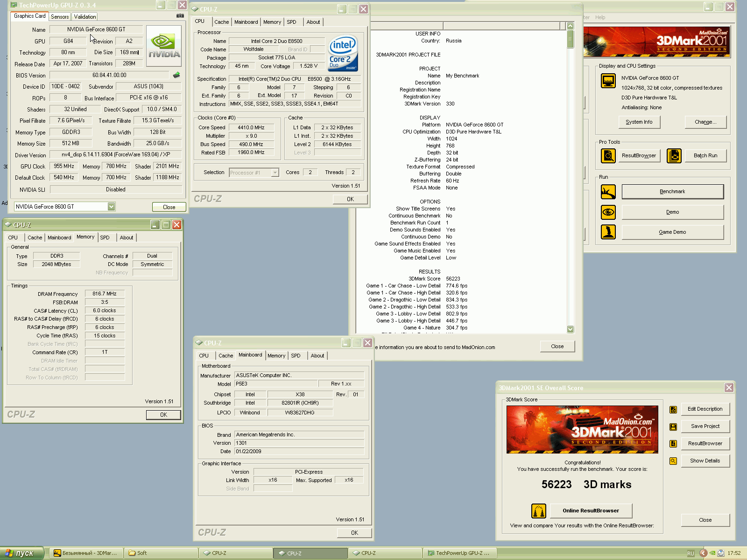747x560 pixels.
Task: Click the project details scrollbar up arrow
Action: [x=570, y=26]
